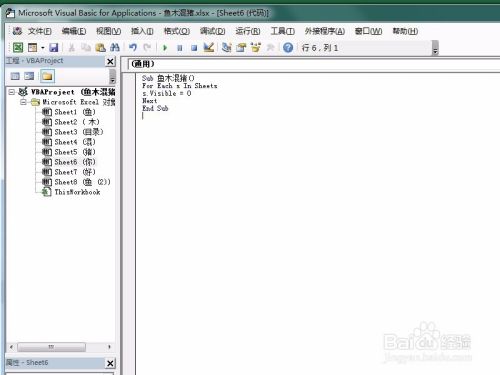This screenshot has width=500, height=375.
Task: Close the Sheet6 properties panel
Action: point(110,363)
